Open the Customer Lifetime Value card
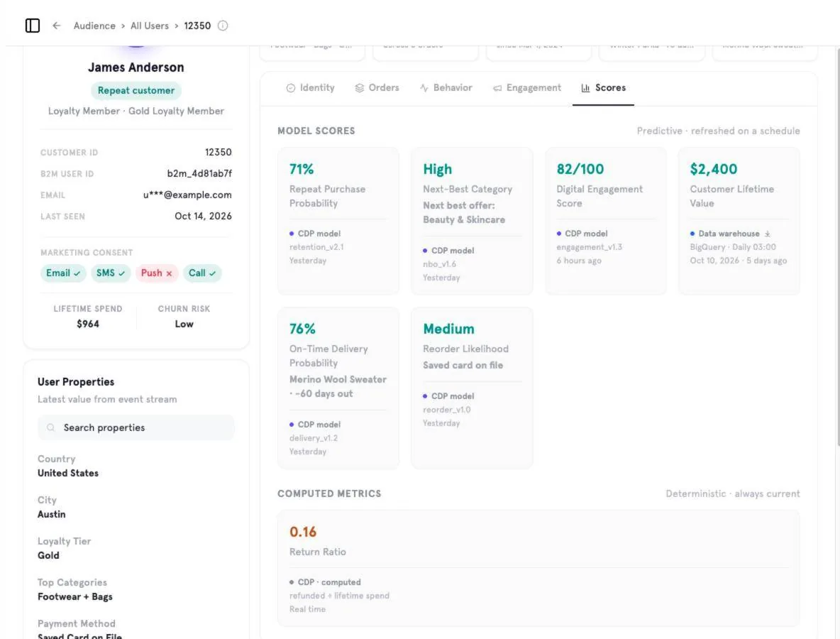Screen dimensions: 840x639 click(739, 221)
